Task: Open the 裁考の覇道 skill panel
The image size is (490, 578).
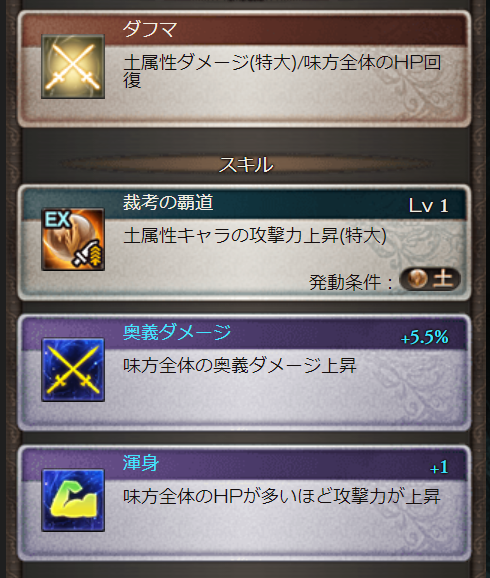Action: coord(244,243)
